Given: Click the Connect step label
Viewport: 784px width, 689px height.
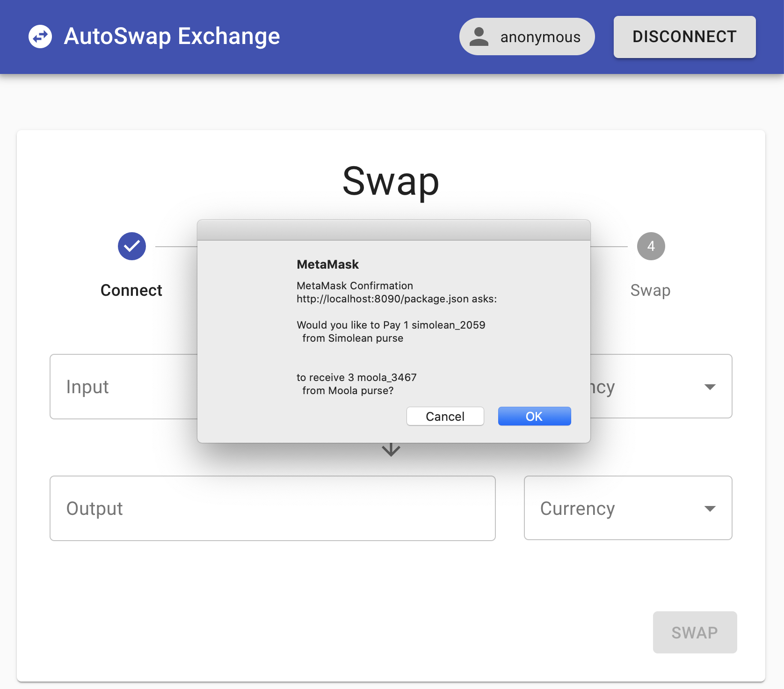Looking at the screenshot, I should coord(131,290).
